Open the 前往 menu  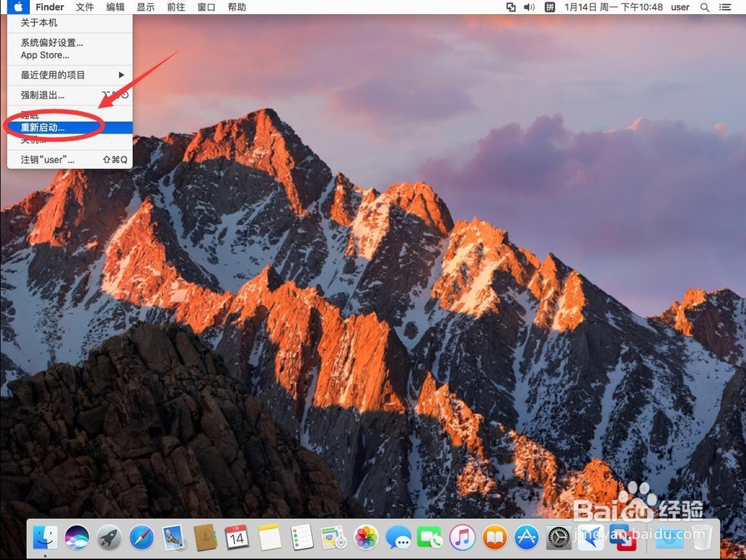[176, 7]
